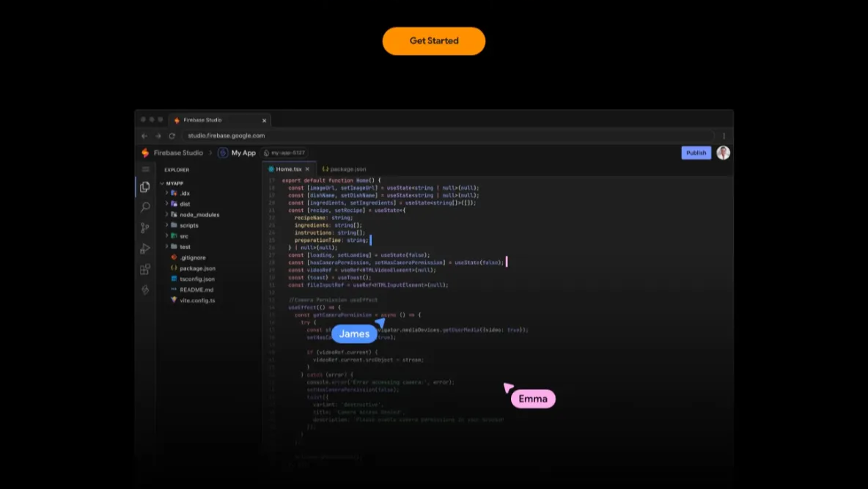Open the Source Control branch icon
Image resolution: width=868 pixels, height=489 pixels.
pos(145,228)
